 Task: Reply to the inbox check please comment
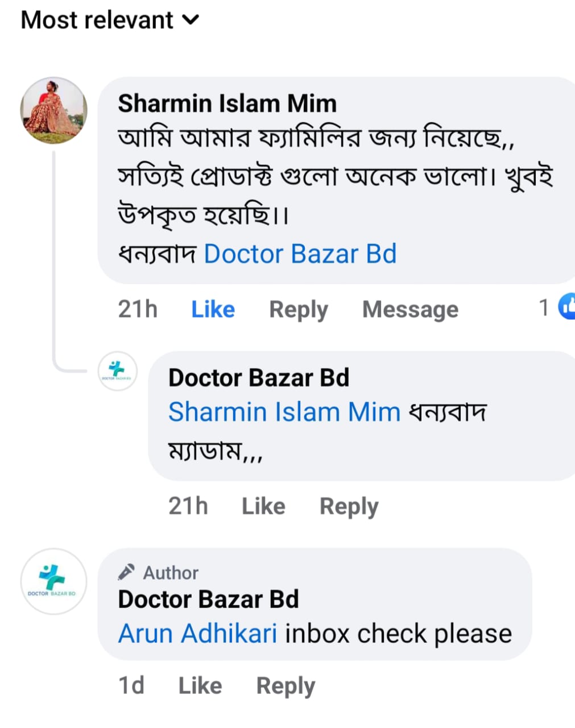click(286, 686)
